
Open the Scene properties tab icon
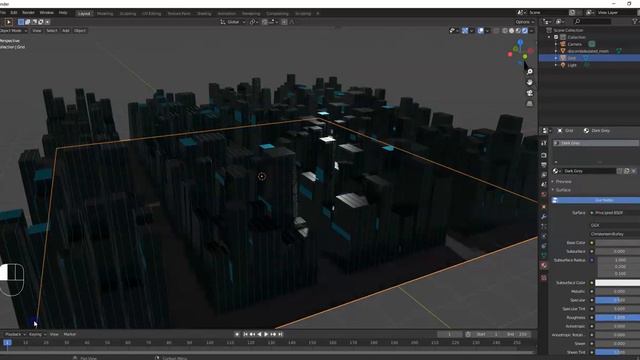(x=544, y=184)
